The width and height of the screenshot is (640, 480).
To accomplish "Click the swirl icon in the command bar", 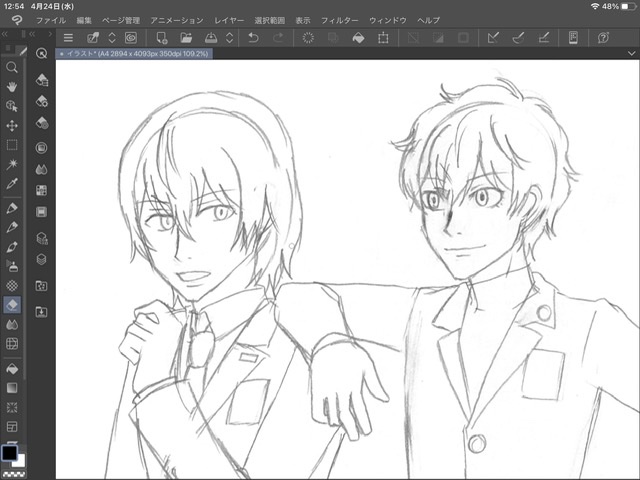I will tap(131, 38).
